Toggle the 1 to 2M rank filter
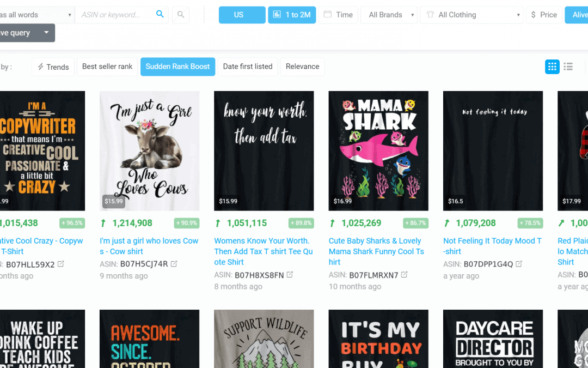This screenshot has height=368, width=588. click(x=292, y=15)
